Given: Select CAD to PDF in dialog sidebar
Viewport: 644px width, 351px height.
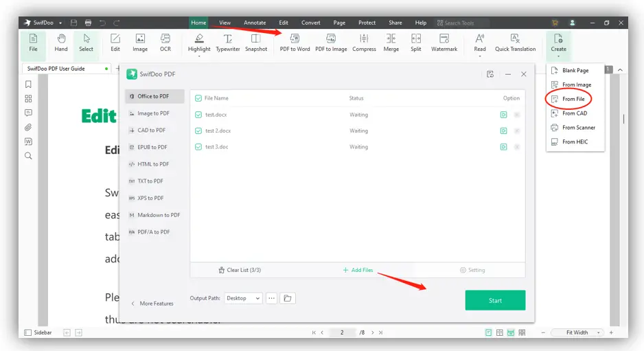Looking at the screenshot, I should point(155,131).
